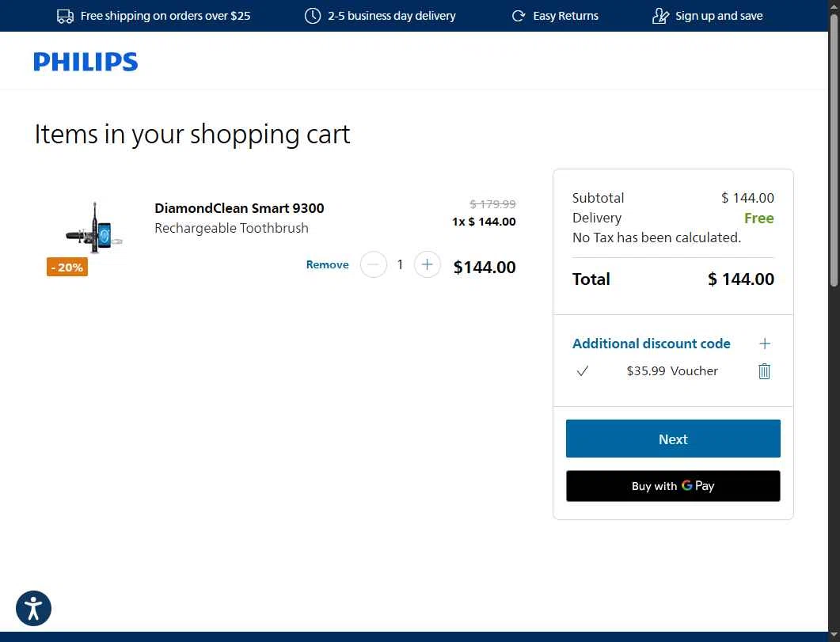Image resolution: width=840 pixels, height=642 pixels.
Task: Click the page vertical scrollbar
Action: point(834,150)
